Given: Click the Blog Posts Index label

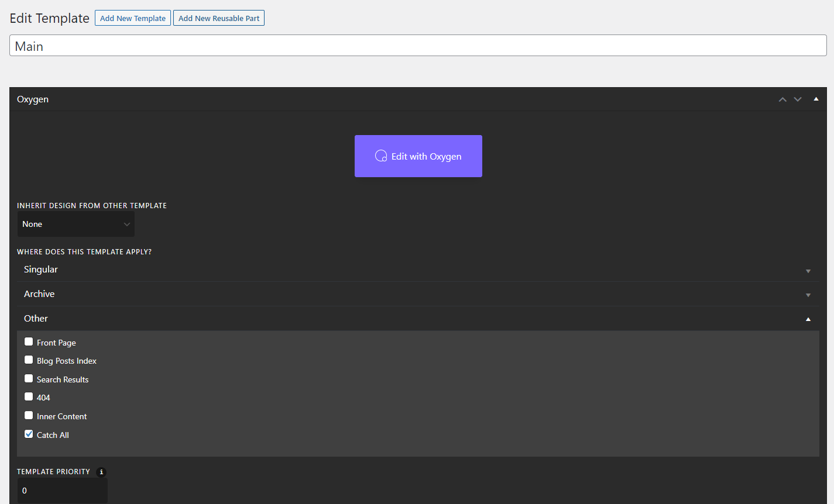Looking at the screenshot, I should [x=67, y=361].
